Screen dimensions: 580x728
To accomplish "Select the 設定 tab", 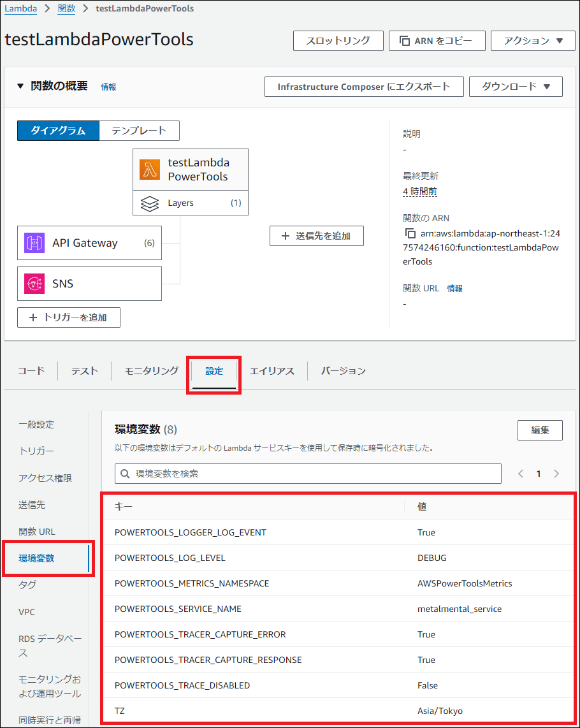I will pos(214,371).
